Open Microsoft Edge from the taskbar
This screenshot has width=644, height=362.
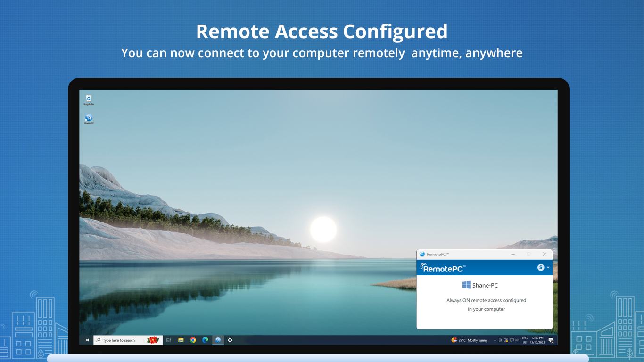click(206, 340)
